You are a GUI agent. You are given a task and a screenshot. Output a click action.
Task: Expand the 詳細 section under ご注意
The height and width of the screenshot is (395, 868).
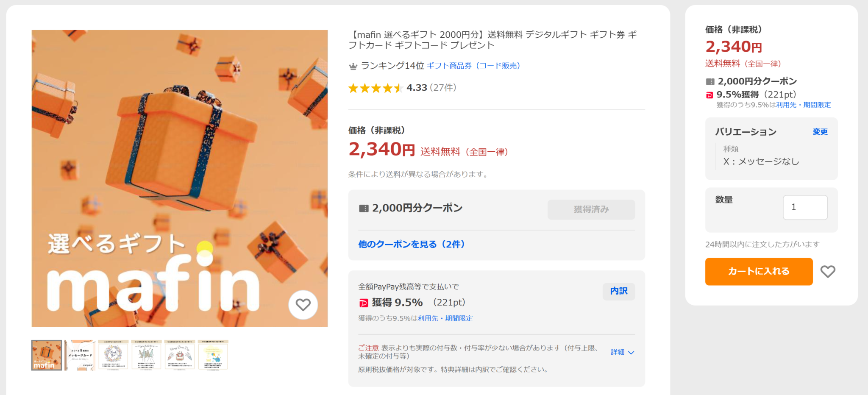622,352
